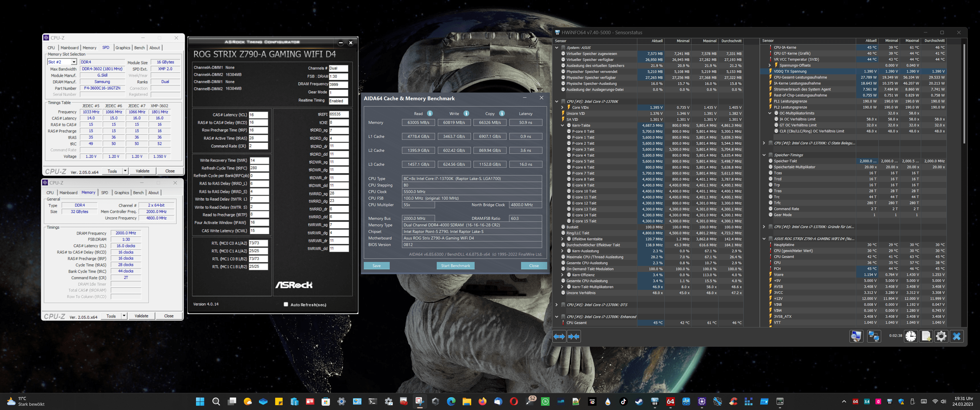Open CPU-Z purple chip taskbar icon
The width and height of the screenshot is (980, 410).
[701, 401]
